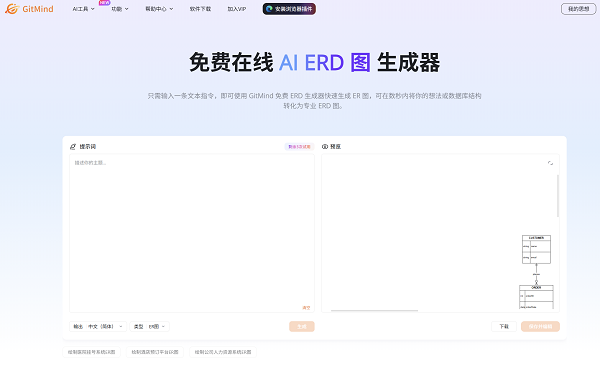Click the pen icon beside 提示词 label
Image resolution: width=600 pixels, height=365 pixels.
[x=73, y=147]
